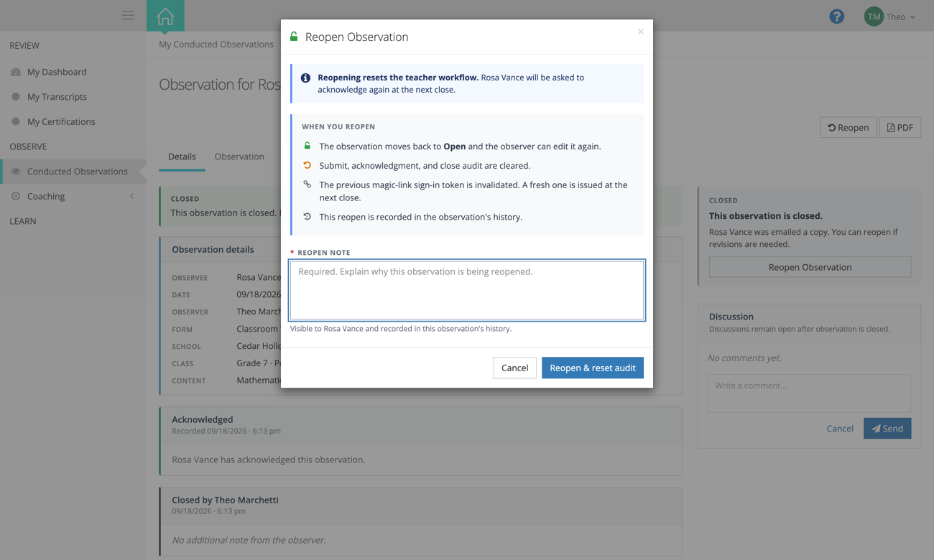Screen dimensions: 934x560
Task: Open My Certifications in sidebar
Action: coord(61,121)
